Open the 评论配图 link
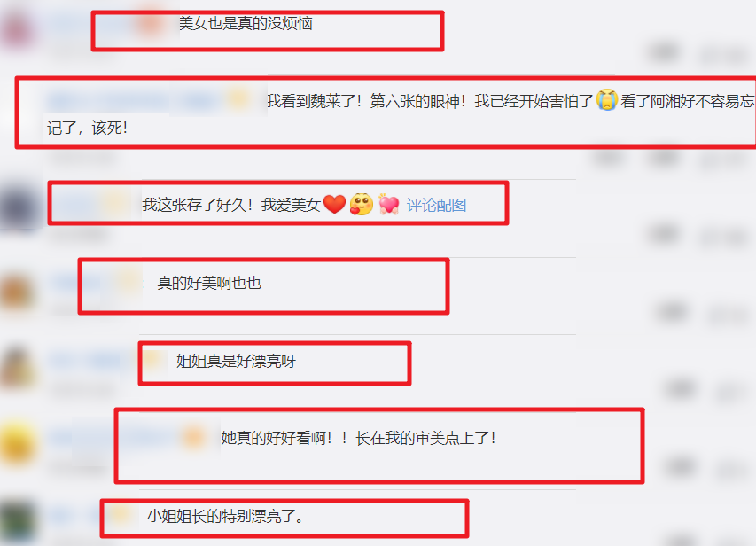The image size is (756, 546). pos(436,205)
